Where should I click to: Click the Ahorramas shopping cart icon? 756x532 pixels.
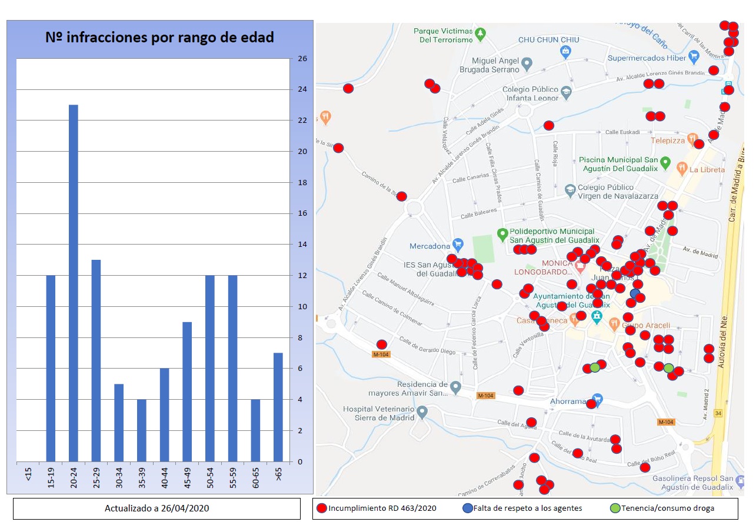(x=598, y=400)
